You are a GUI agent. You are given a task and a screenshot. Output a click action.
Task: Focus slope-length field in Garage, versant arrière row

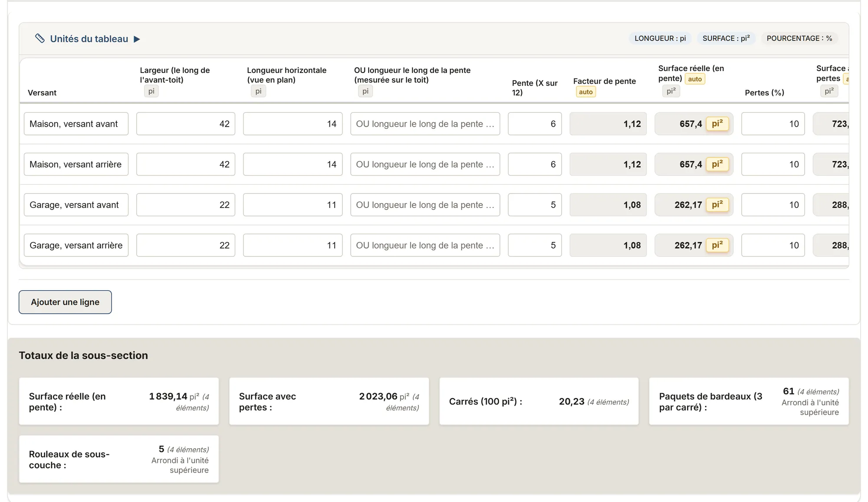point(425,245)
